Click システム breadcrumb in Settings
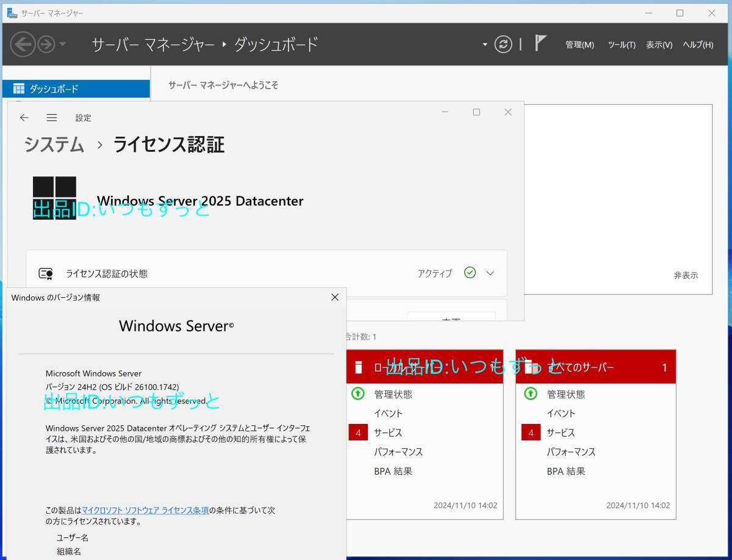Screen dimensions: 732x560 coord(54,145)
